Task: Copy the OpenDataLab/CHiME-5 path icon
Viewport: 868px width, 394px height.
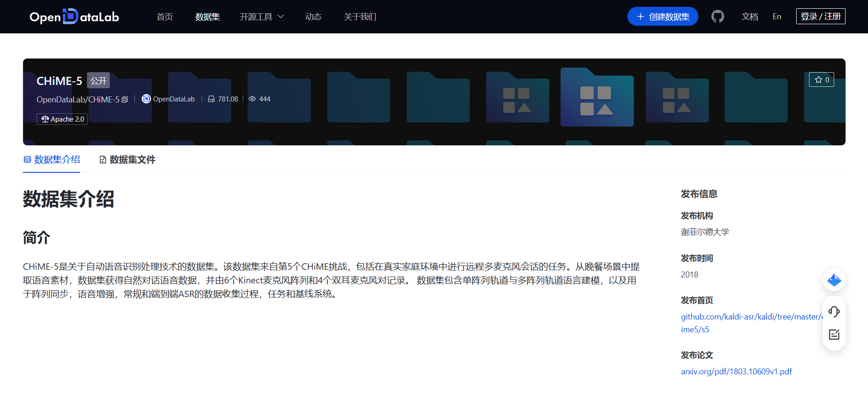Action: tap(125, 99)
